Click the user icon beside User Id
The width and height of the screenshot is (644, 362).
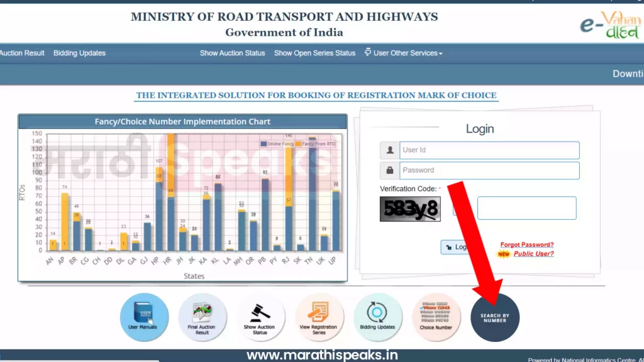click(390, 150)
